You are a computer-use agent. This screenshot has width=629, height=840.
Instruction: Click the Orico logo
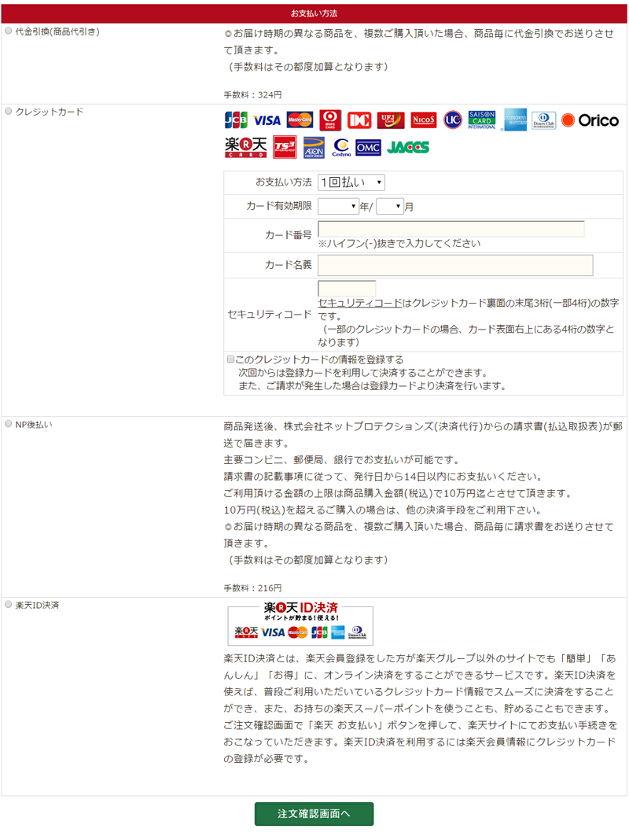pyautogui.click(x=590, y=120)
